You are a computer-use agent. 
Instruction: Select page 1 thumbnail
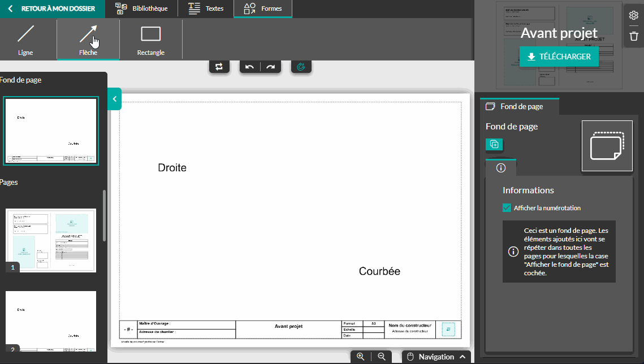tap(51, 240)
